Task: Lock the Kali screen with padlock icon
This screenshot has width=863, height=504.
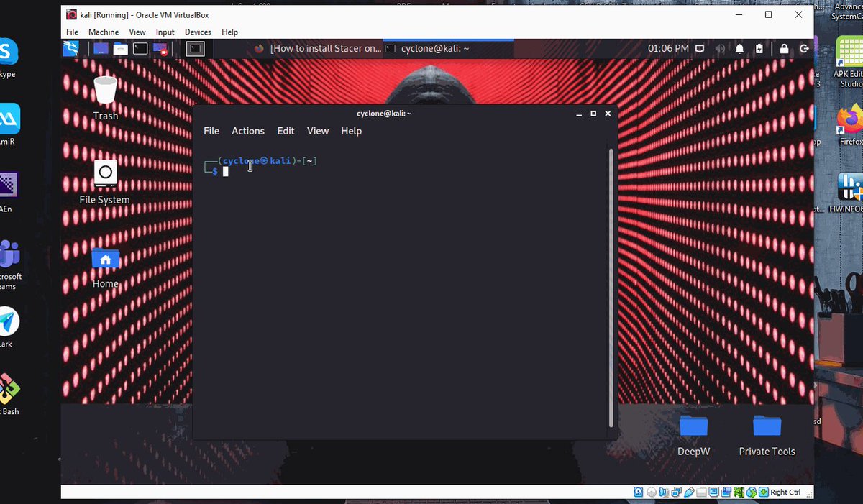Action: coord(784,49)
